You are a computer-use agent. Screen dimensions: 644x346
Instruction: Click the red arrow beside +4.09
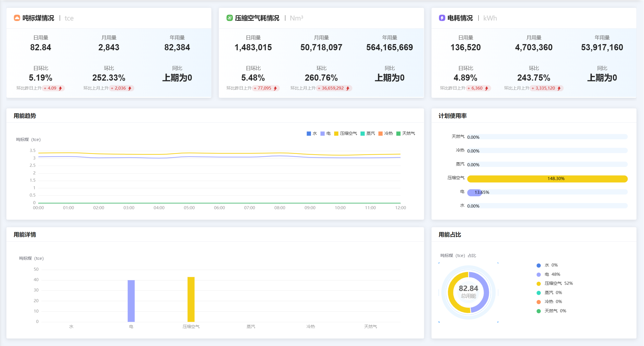[60, 88]
